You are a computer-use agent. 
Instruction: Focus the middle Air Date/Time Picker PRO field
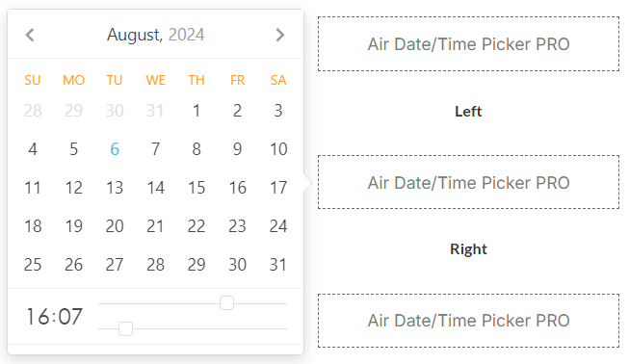point(468,182)
